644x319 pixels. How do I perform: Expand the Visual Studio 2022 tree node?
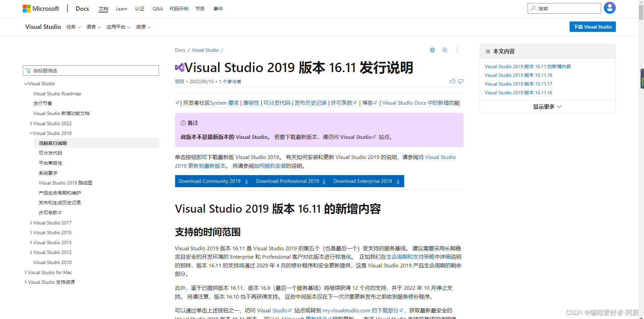[31, 123]
